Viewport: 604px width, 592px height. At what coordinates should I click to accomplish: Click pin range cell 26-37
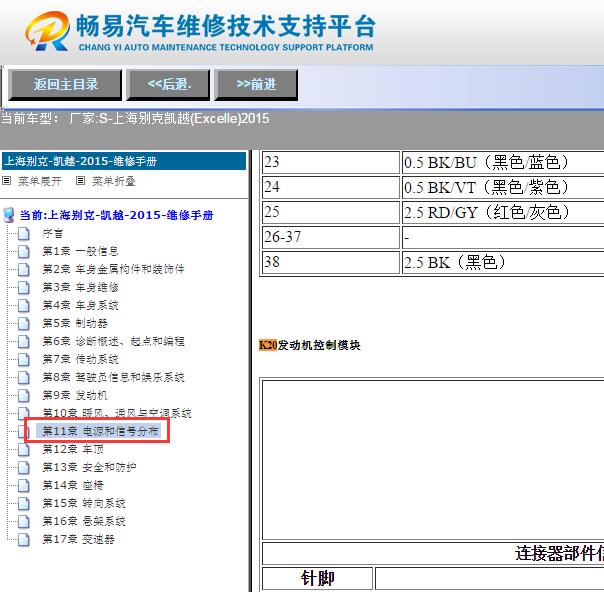tap(331, 237)
